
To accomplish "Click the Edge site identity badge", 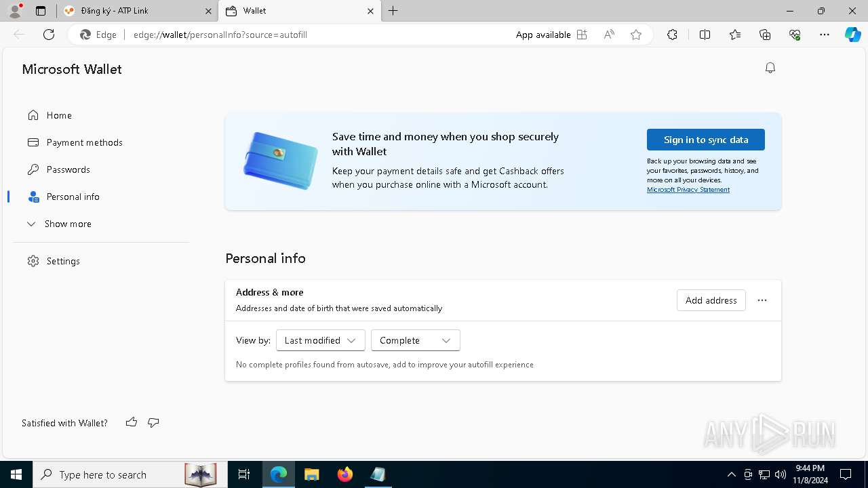I will (x=99, y=35).
